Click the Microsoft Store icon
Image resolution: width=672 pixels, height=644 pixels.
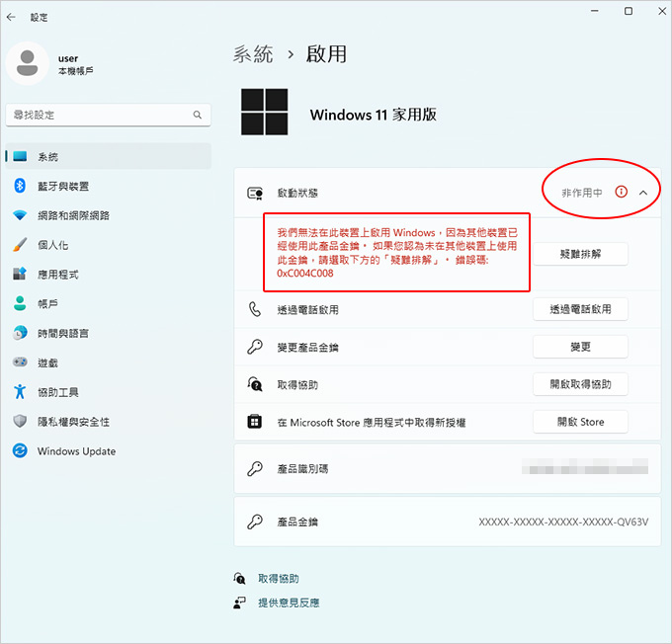(x=255, y=422)
